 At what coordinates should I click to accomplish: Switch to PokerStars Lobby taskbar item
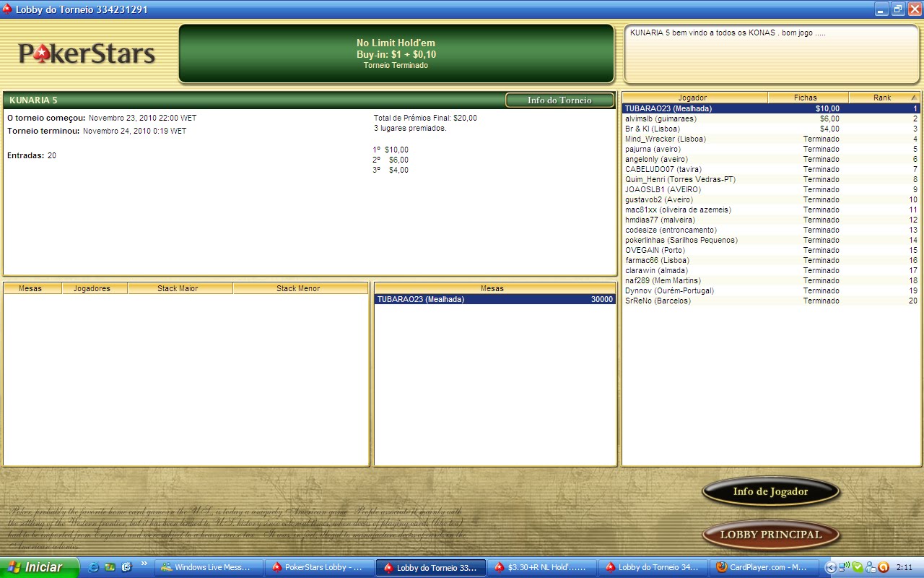pos(319,567)
